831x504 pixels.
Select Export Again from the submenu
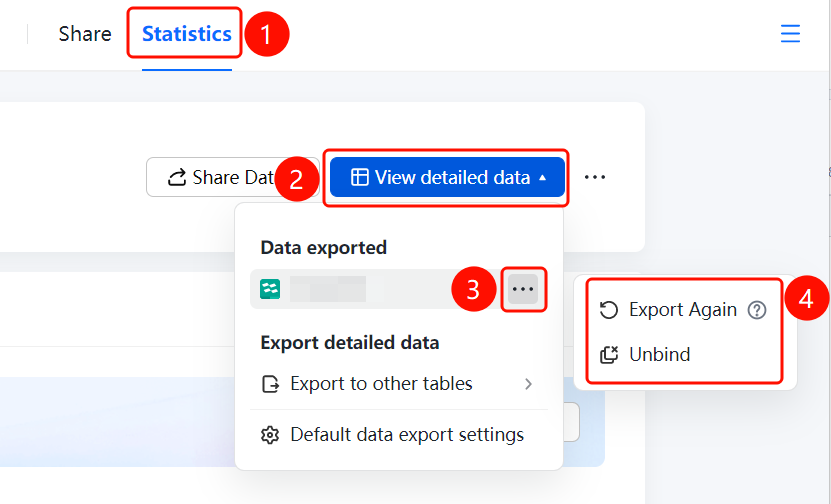[x=683, y=310]
